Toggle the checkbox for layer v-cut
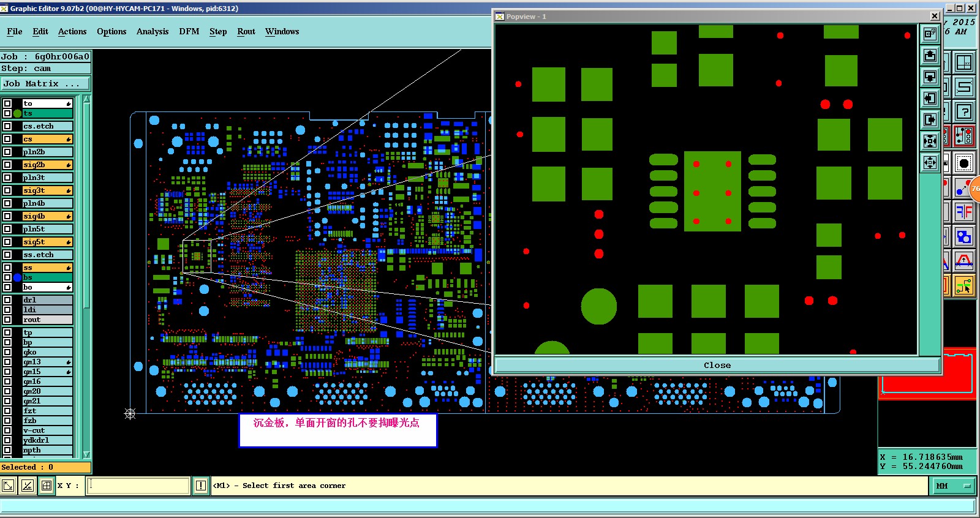 [x=7, y=430]
